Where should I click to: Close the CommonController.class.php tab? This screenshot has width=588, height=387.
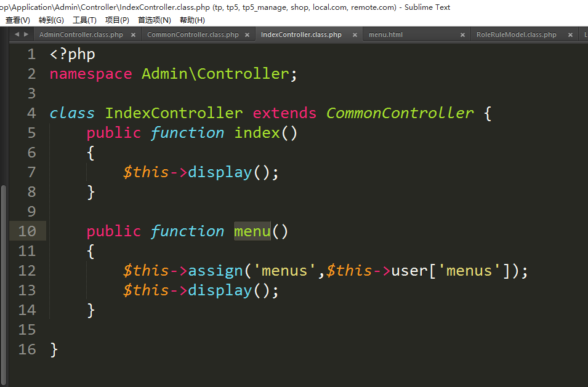(248, 35)
